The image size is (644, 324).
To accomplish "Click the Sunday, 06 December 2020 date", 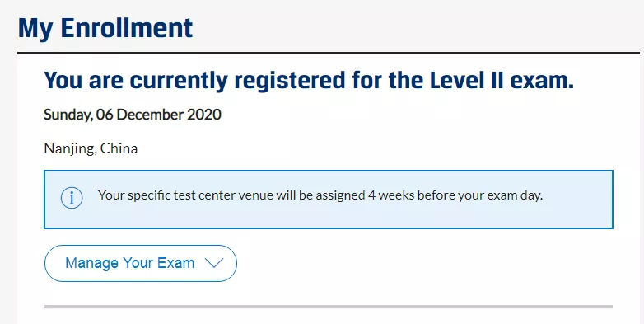I will 133,115.
